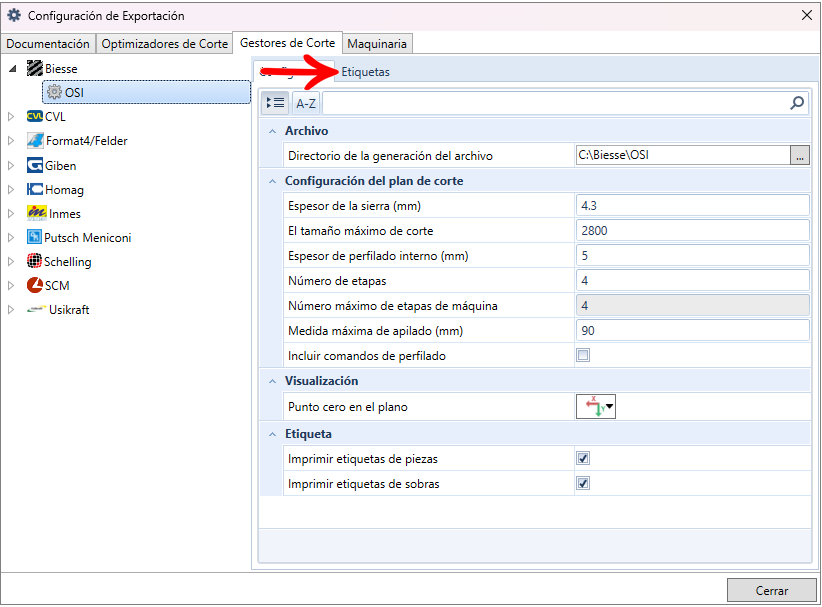822x607 pixels.
Task: Expand the SCM tree node
Action: [10, 285]
